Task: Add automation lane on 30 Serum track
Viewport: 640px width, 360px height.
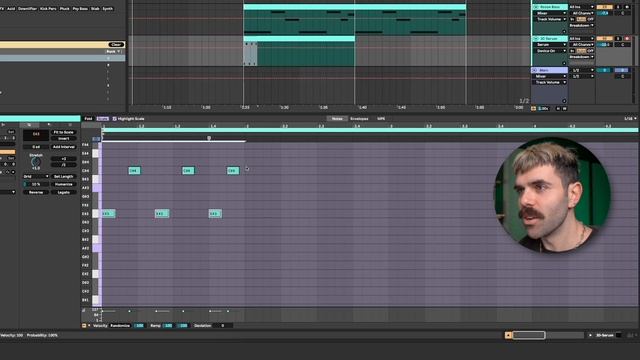Action: pos(564,63)
